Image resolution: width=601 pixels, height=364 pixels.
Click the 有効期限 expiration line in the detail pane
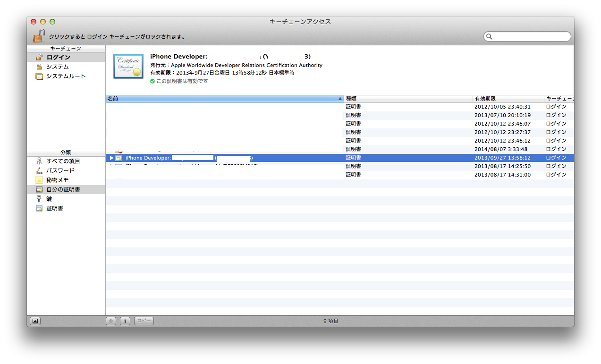click(x=222, y=73)
